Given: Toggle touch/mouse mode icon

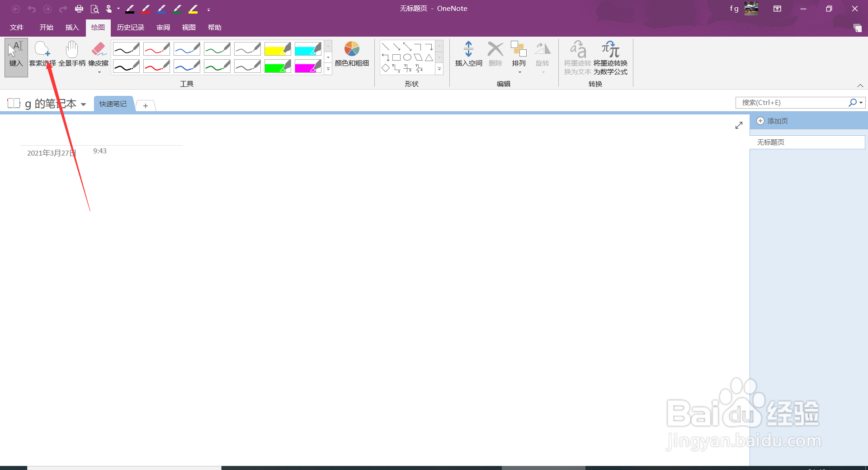Looking at the screenshot, I should click(109, 9).
